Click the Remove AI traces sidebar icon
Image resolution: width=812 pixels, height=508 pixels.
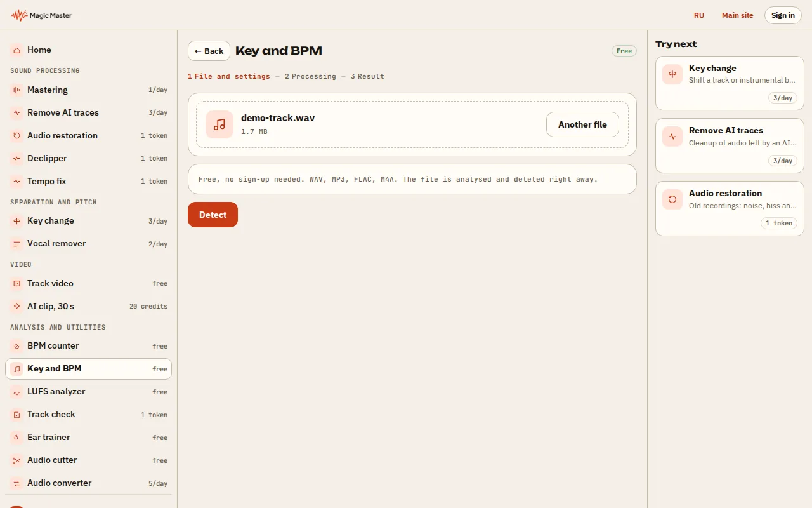16,113
